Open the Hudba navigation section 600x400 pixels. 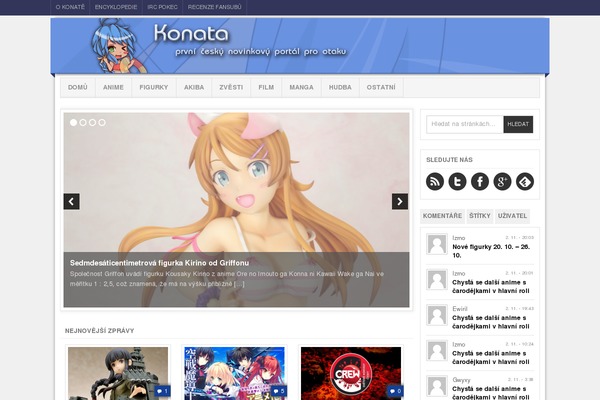[340, 87]
